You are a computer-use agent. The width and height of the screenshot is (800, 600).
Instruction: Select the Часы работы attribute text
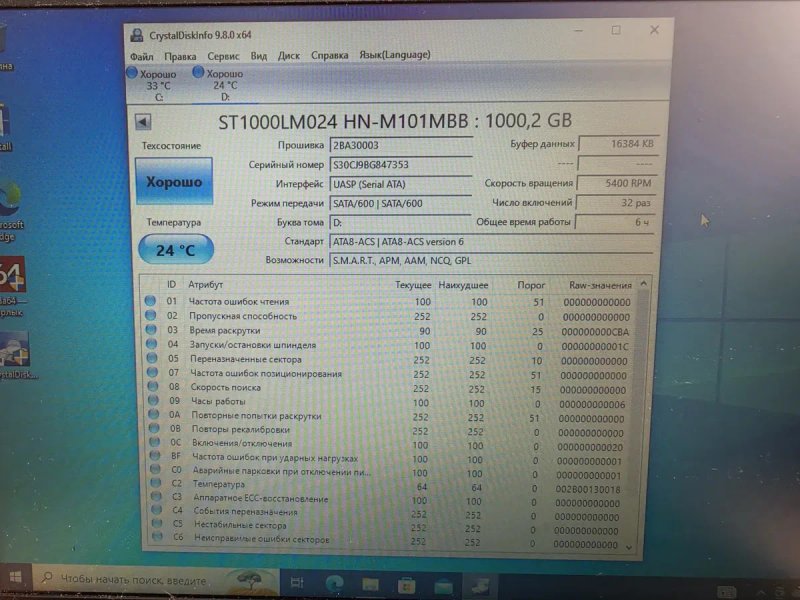pos(218,402)
